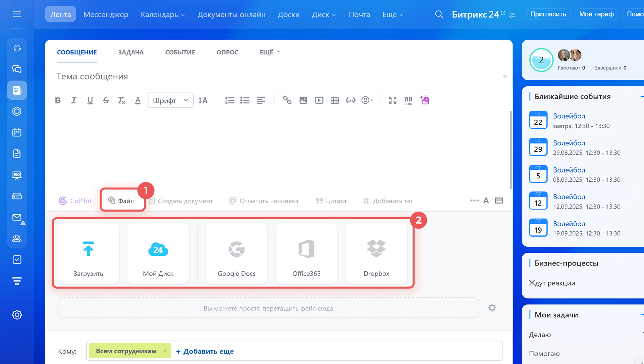
Task: Open the AI image generator icon
Action: pos(425,100)
